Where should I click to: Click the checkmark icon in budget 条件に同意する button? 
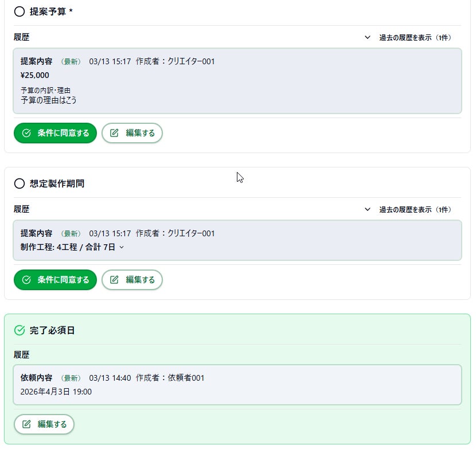point(26,132)
